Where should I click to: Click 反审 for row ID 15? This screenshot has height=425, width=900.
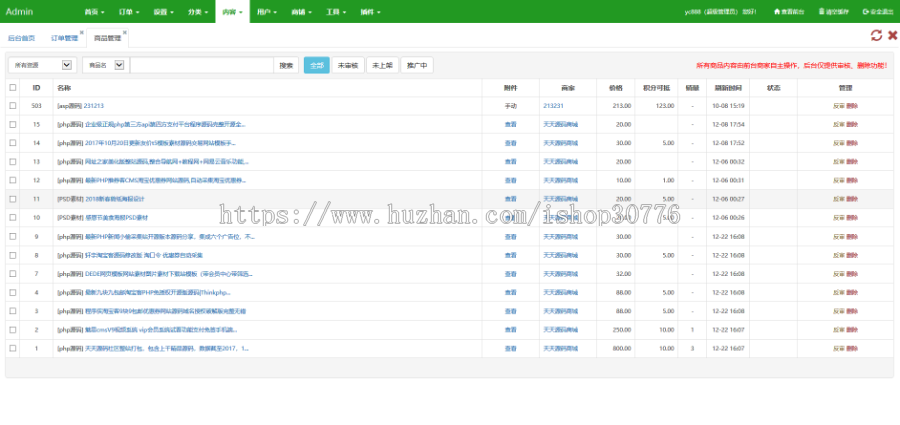tap(839, 124)
